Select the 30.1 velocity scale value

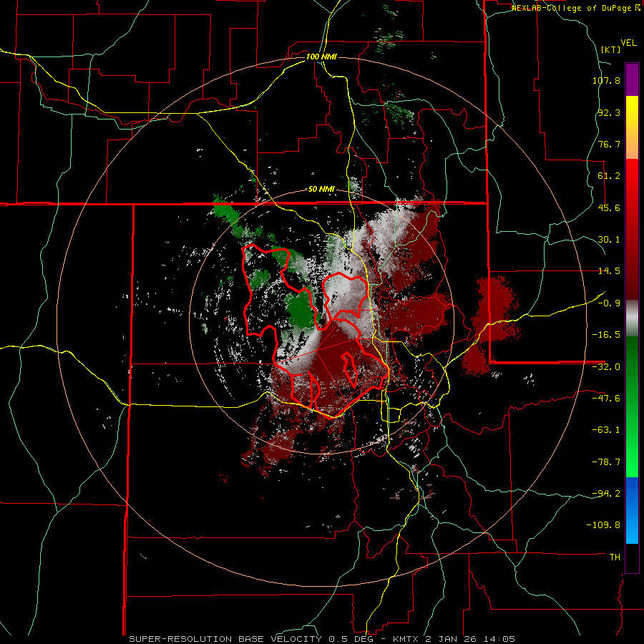click(x=609, y=240)
